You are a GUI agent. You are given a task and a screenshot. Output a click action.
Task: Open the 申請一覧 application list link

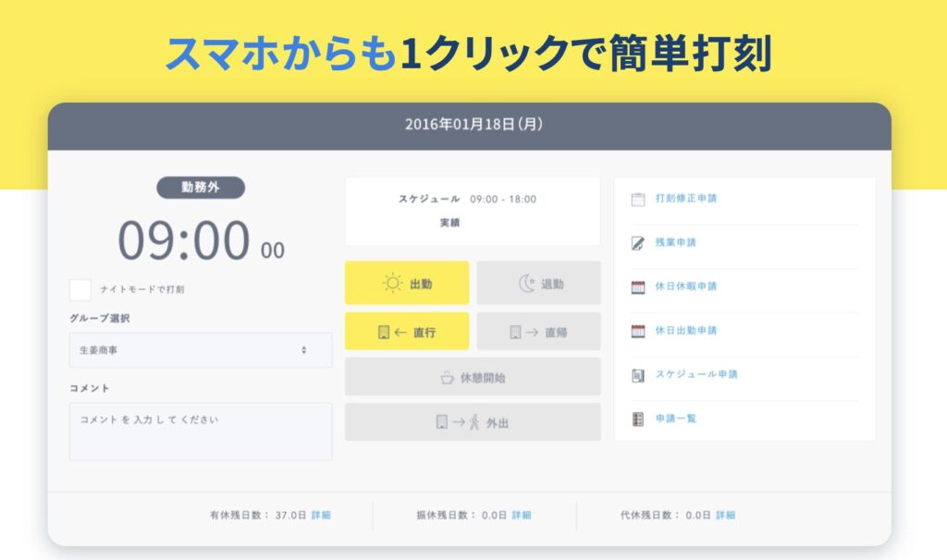(676, 419)
